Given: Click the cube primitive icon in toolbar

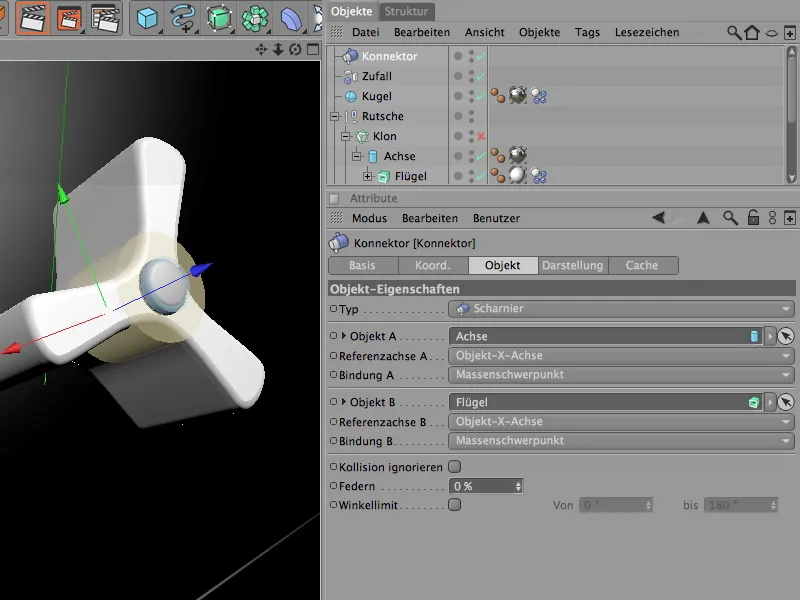Looking at the screenshot, I should 148,18.
